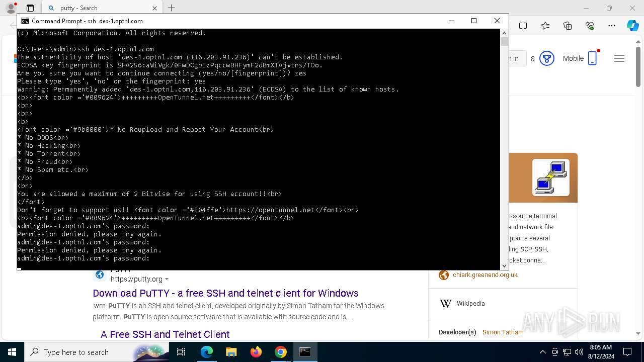The height and width of the screenshot is (362, 644).
Task: Click the Command Prompt window title icon
Action: pyautogui.click(x=25, y=21)
